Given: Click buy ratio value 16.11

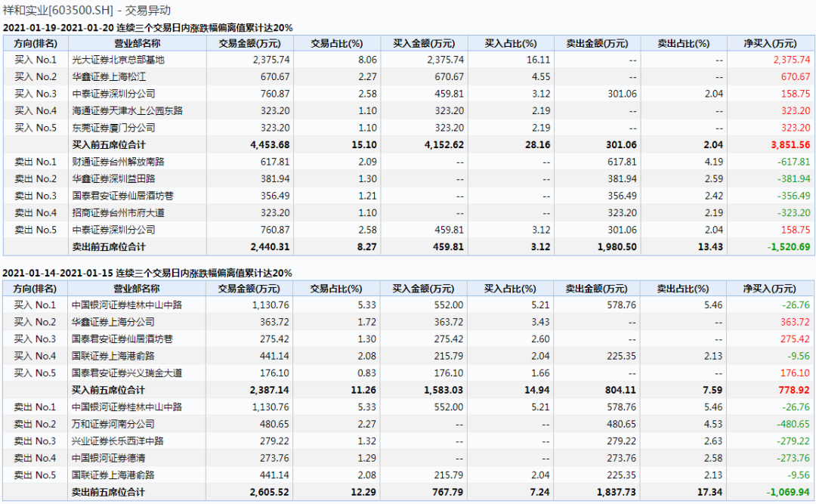Looking at the screenshot, I should click(x=538, y=60).
